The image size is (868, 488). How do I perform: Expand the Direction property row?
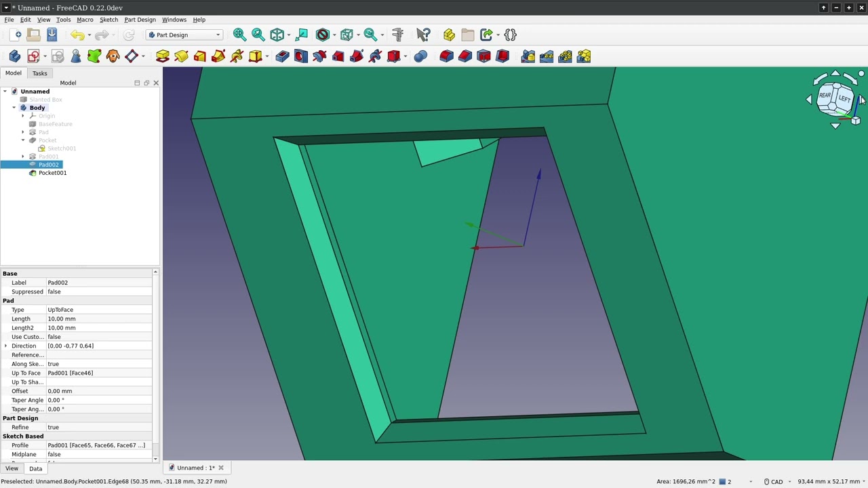(x=6, y=346)
